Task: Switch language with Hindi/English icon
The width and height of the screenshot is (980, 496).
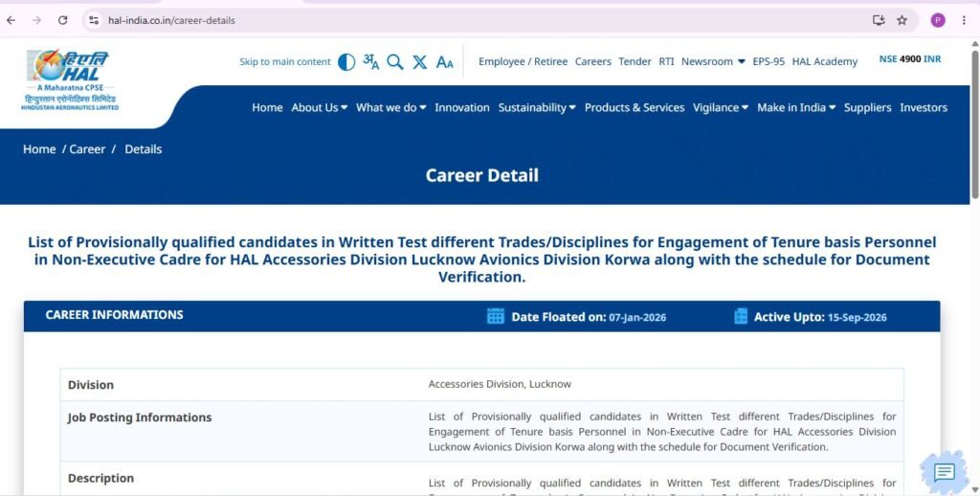Action: [x=371, y=61]
